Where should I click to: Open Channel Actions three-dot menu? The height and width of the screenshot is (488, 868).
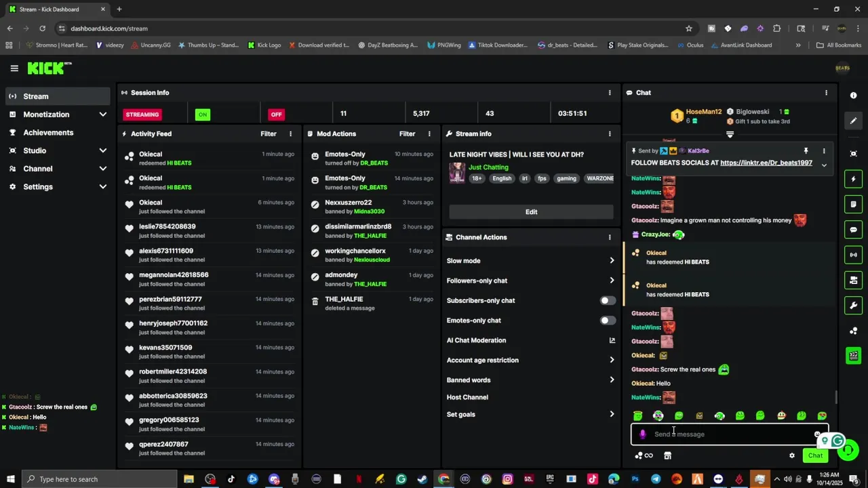(x=609, y=237)
